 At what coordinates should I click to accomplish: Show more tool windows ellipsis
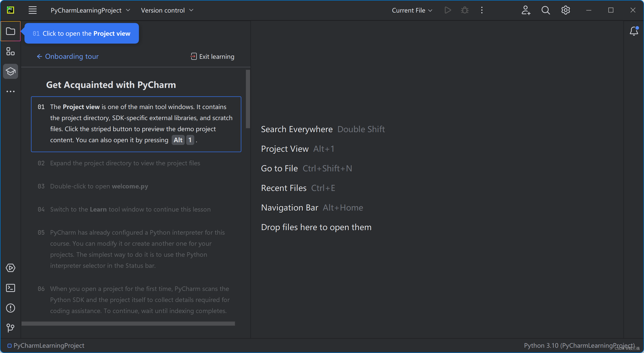[11, 91]
